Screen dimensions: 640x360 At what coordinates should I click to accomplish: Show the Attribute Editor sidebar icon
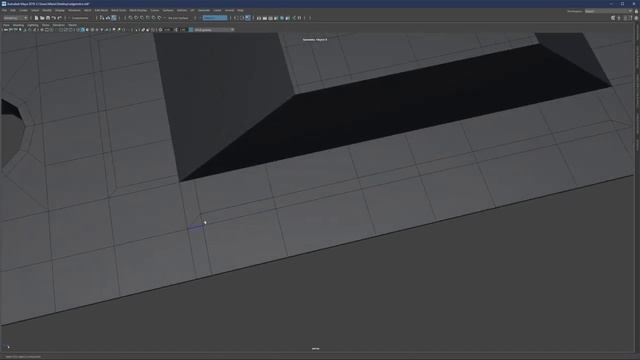625,18
